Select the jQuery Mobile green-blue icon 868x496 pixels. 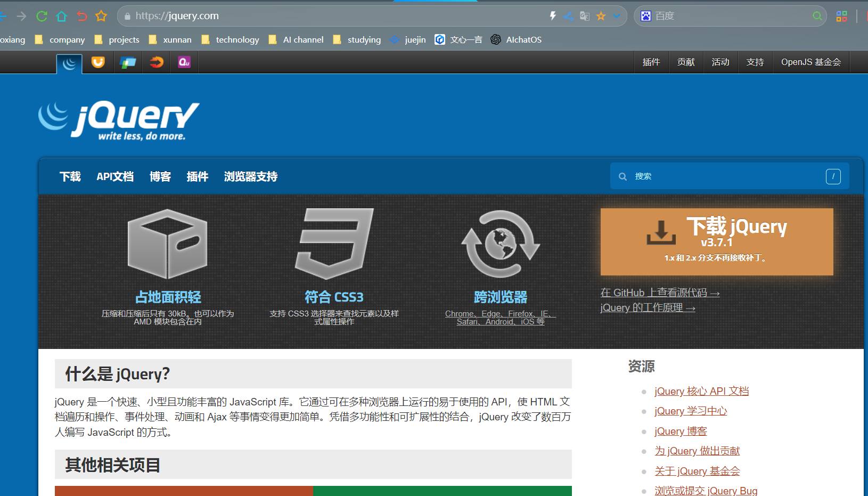pyautogui.click(x=128, y=62)
